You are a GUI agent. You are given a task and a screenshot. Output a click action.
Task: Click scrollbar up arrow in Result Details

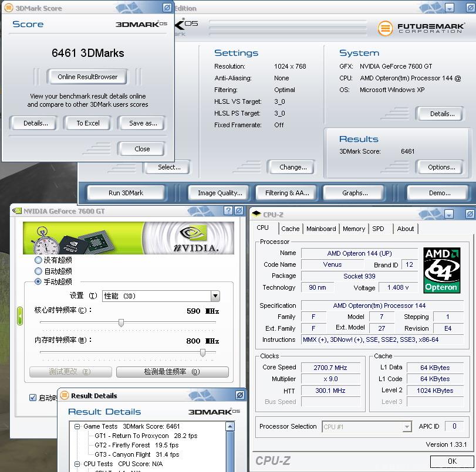[x=230, y=426]
